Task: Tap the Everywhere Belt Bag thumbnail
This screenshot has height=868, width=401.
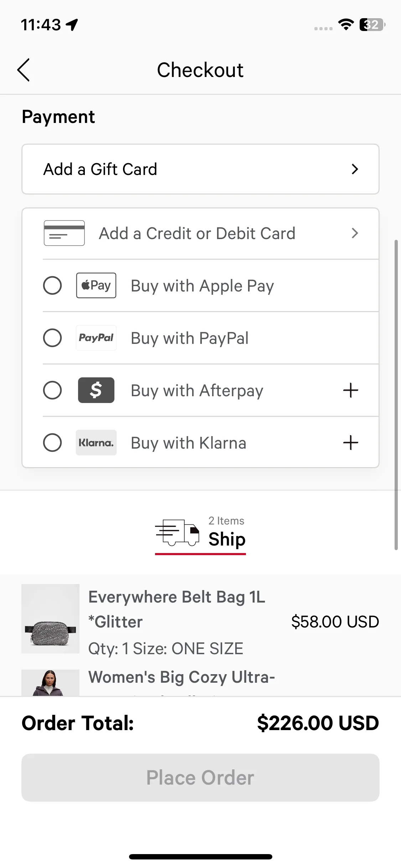Action: (x=50, y=619)
